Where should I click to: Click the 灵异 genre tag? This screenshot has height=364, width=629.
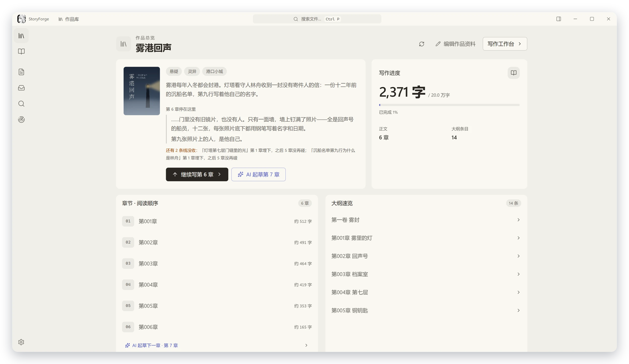click(x=192, y=71)
